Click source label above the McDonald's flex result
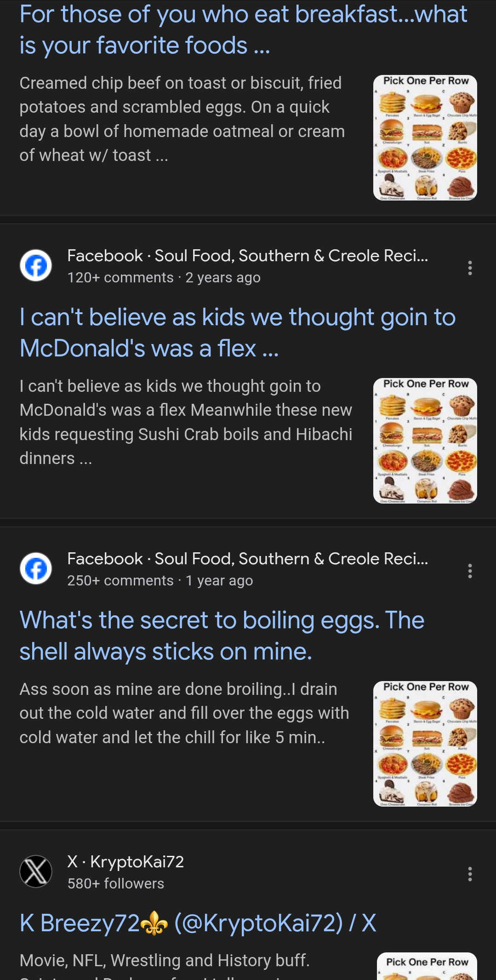 click(247, 256)
